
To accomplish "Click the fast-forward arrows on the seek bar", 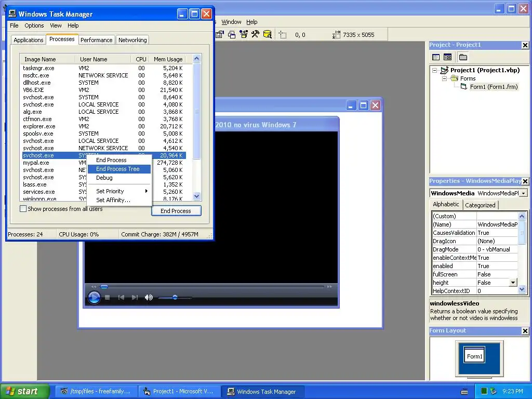I will [329, 287].
